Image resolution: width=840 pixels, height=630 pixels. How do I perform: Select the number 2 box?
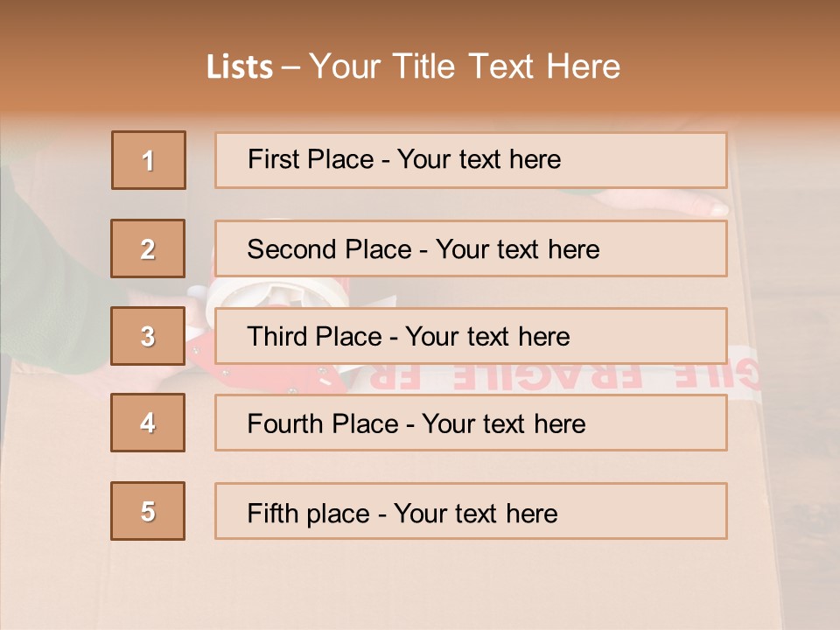(x=148, y=248)
